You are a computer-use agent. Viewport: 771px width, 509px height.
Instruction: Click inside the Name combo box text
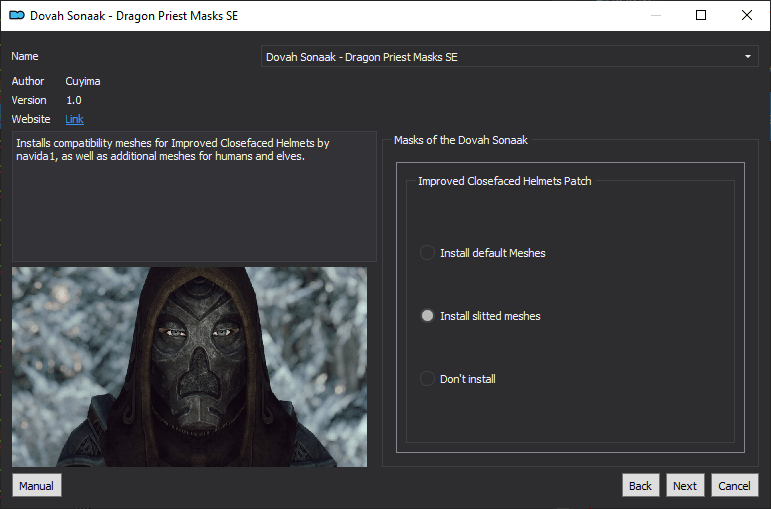pyautogui.click(x=509, y=57)
